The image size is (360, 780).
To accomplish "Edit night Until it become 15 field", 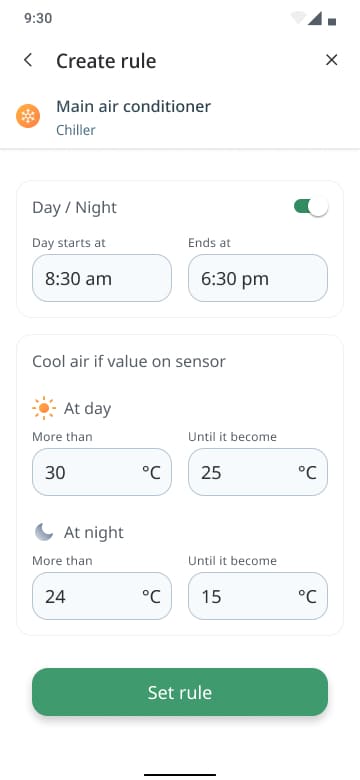I will [x=258, y=596].
